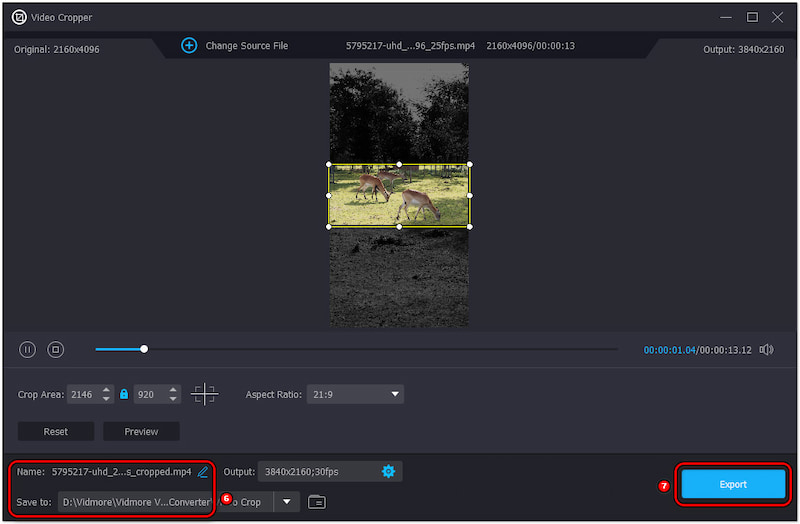This screenshot has width=800, height=524.
Task: Export the cropped video
Action: [733, 484]
